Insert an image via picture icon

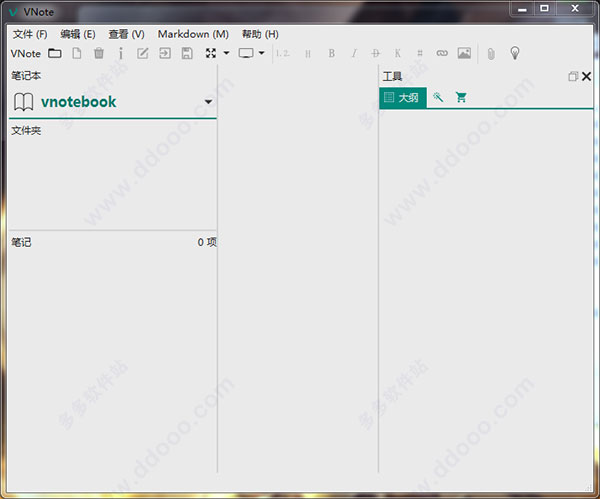464,53
